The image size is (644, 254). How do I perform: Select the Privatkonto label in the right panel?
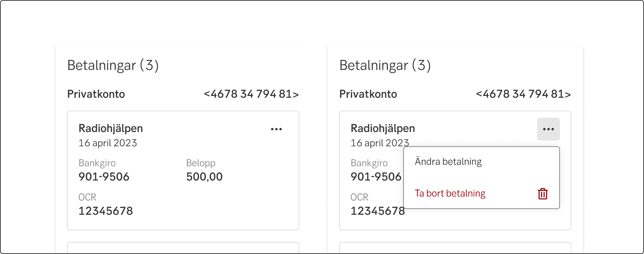pyautogui.click(x=368, y=94)
